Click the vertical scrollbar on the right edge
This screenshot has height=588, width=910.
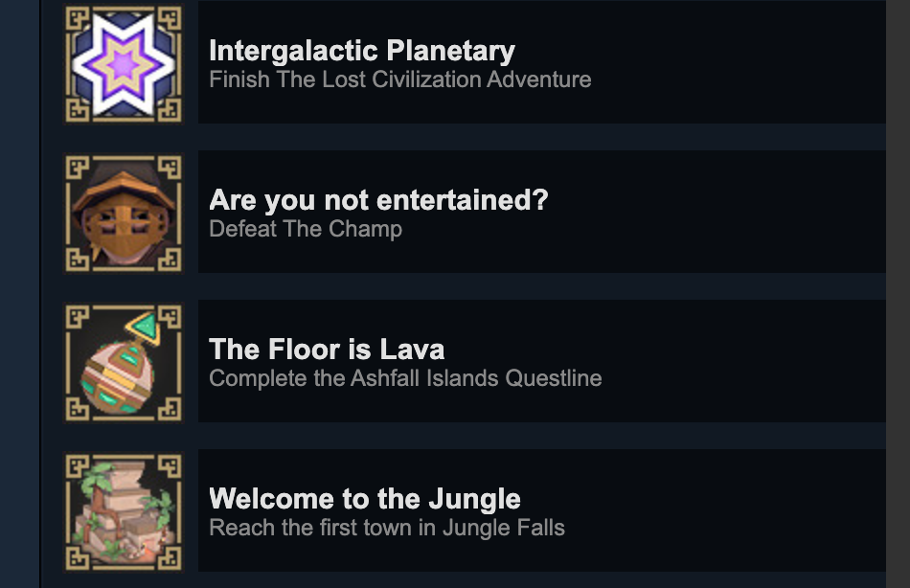898,294
